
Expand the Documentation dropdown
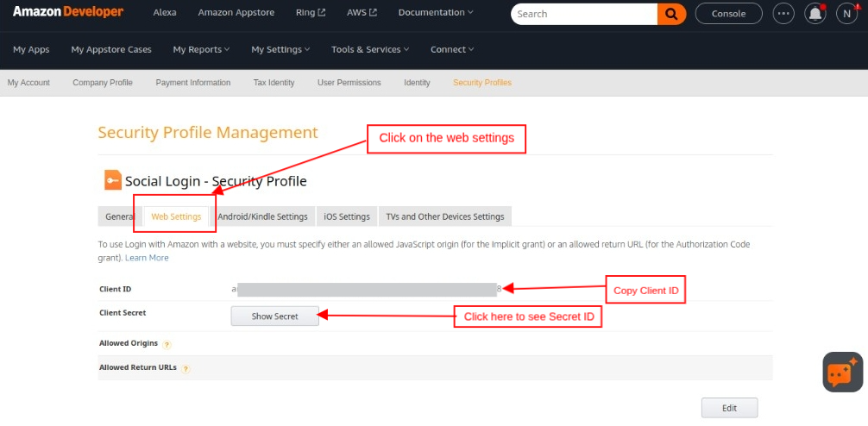(x=436, y=13)
